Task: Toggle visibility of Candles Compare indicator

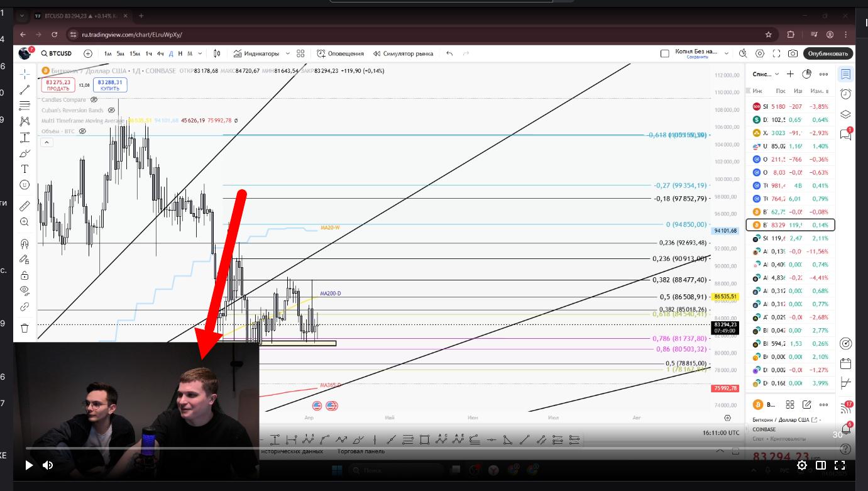Action: [x=94, y=100]
